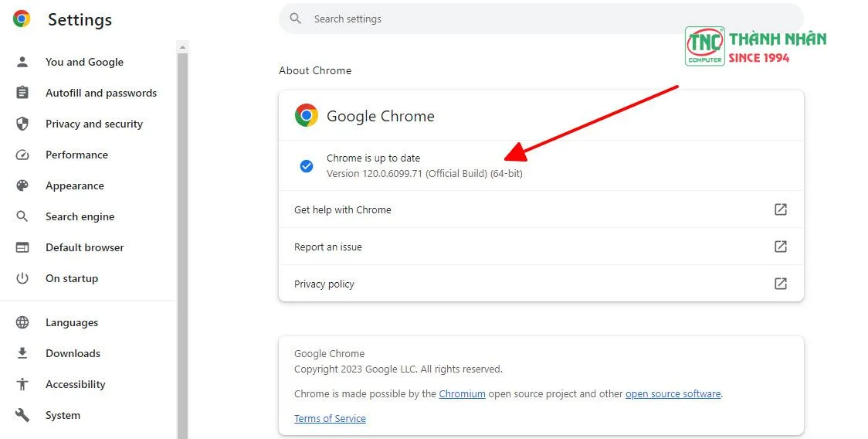Screen dimensions: 868x439
Task: Click the shield icon for Privacy and security
Action: 22,124
